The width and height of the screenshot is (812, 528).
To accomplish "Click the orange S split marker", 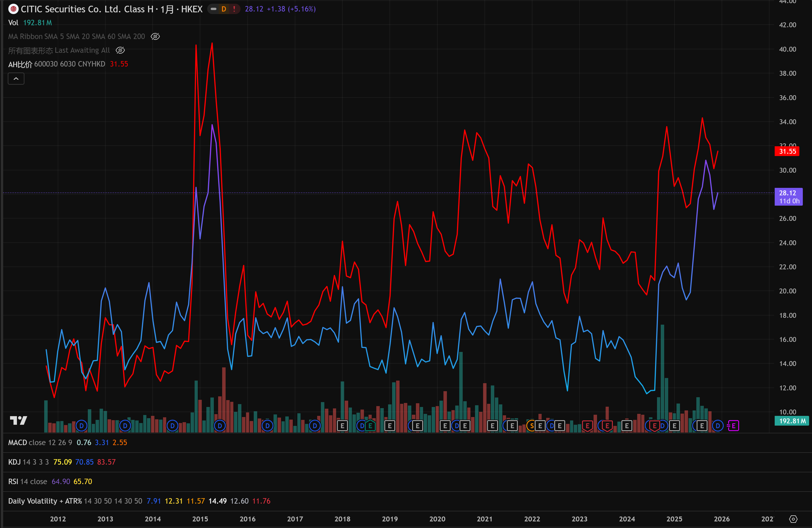I will [532, 426].
